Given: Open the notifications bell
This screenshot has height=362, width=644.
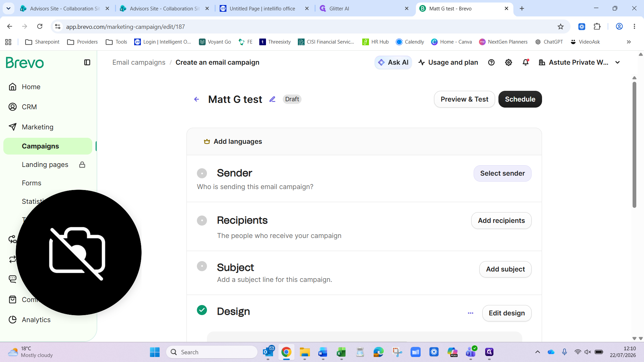Looking at the screenshot, I should coord(526,62).
